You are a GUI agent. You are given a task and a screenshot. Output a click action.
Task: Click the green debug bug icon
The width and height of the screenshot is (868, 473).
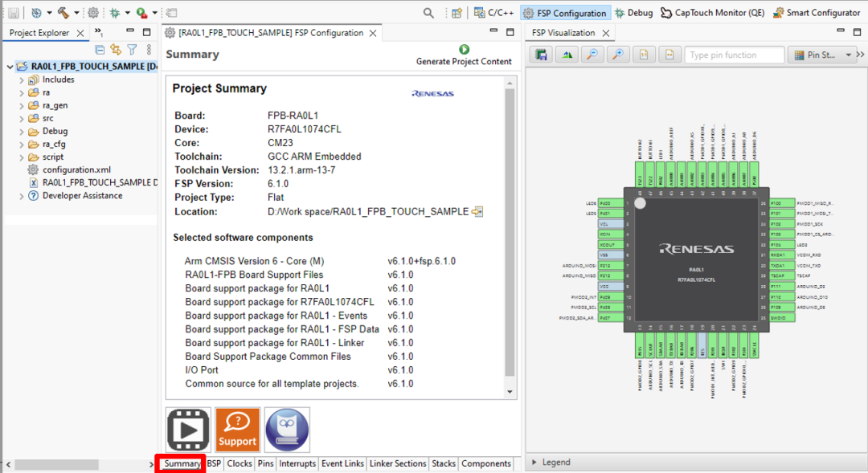click(x=115, y=13)
